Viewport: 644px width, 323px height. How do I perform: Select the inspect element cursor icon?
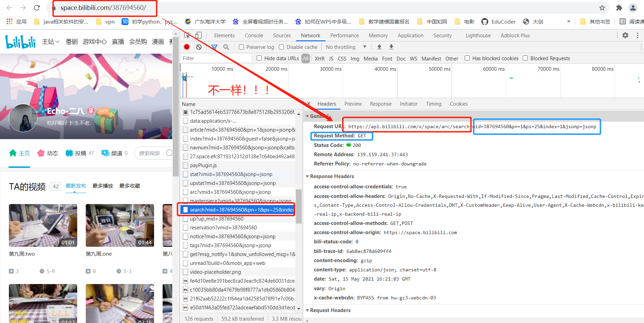coord(187,35)
